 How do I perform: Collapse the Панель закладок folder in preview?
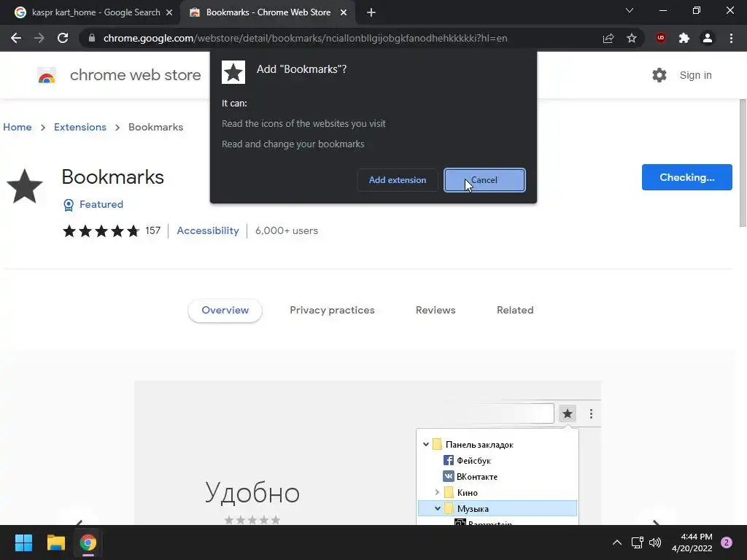426,444
